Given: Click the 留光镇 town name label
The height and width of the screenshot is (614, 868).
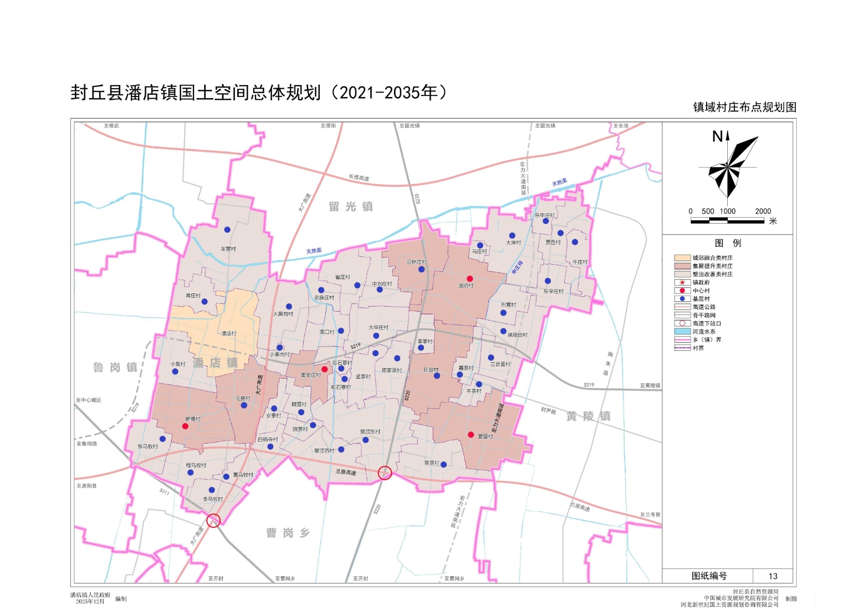Looking at the screenshot, I should pos(351,207).
